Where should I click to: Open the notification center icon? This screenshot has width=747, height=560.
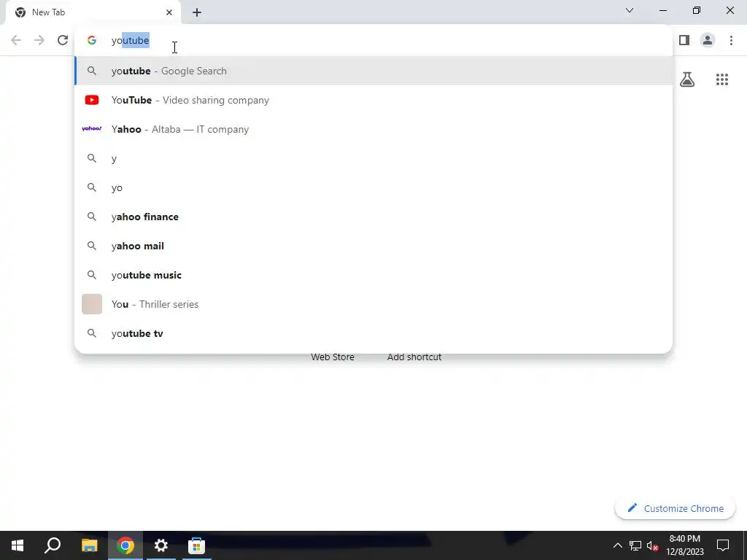click(723, 545)
